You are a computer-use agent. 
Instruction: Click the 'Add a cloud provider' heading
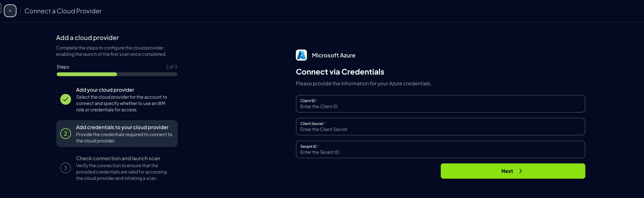click(88, 38)
